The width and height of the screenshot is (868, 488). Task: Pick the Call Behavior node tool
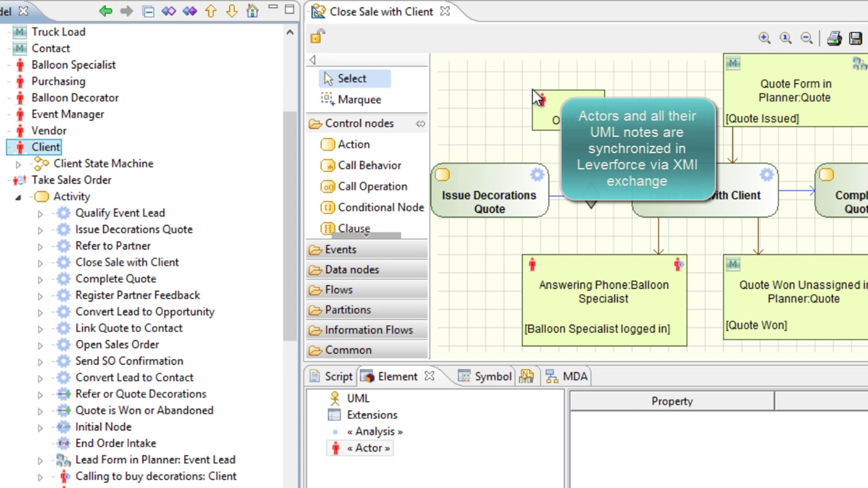coord(369,165)
